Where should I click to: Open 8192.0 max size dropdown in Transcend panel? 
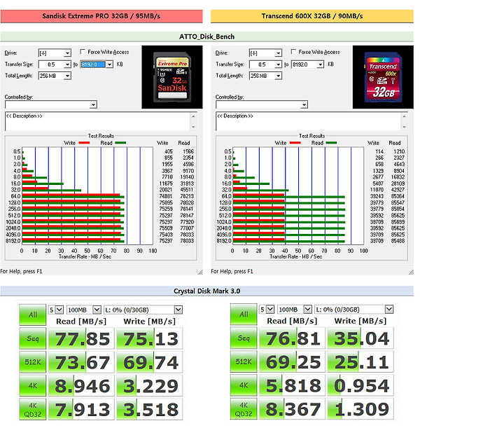(x=321, y=64)
